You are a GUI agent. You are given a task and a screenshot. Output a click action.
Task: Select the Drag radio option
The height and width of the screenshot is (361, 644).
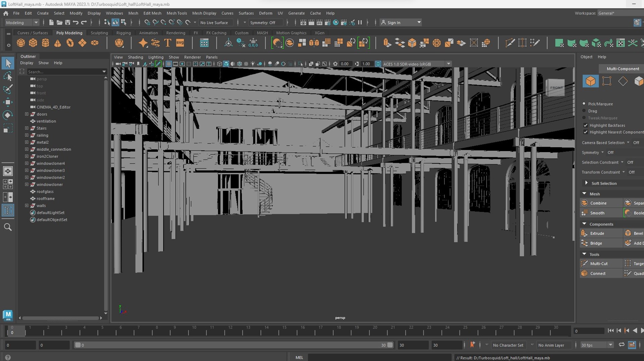pyautogui.click(x=584, y=111)
